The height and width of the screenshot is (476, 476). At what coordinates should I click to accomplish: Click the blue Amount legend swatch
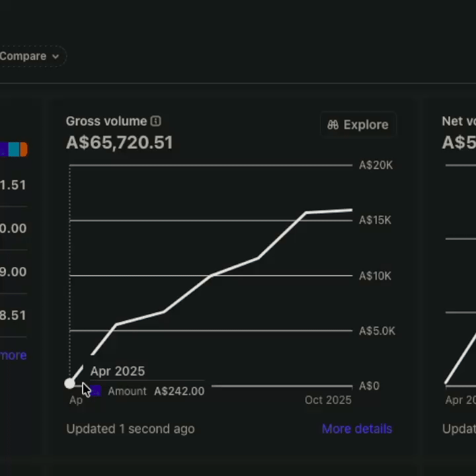96,391
